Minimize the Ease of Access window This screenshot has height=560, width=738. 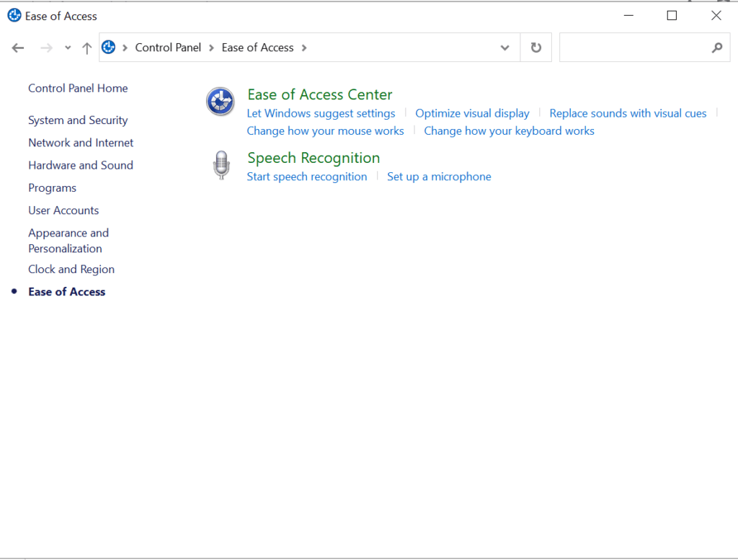628,16
